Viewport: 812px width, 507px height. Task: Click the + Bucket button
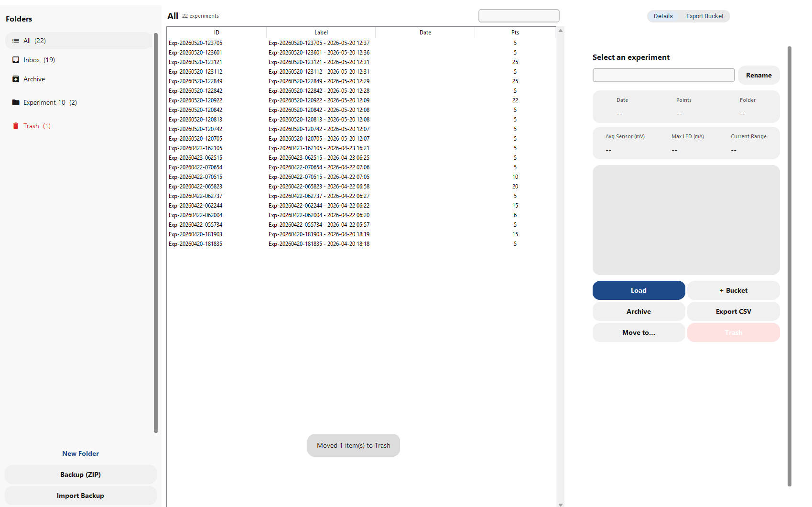point(734,290)
